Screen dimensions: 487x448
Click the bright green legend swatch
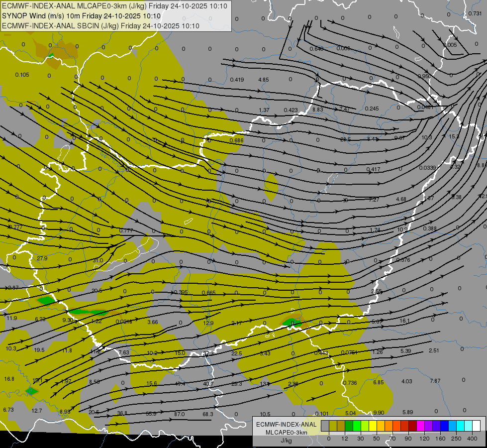(x=357, y=426)
